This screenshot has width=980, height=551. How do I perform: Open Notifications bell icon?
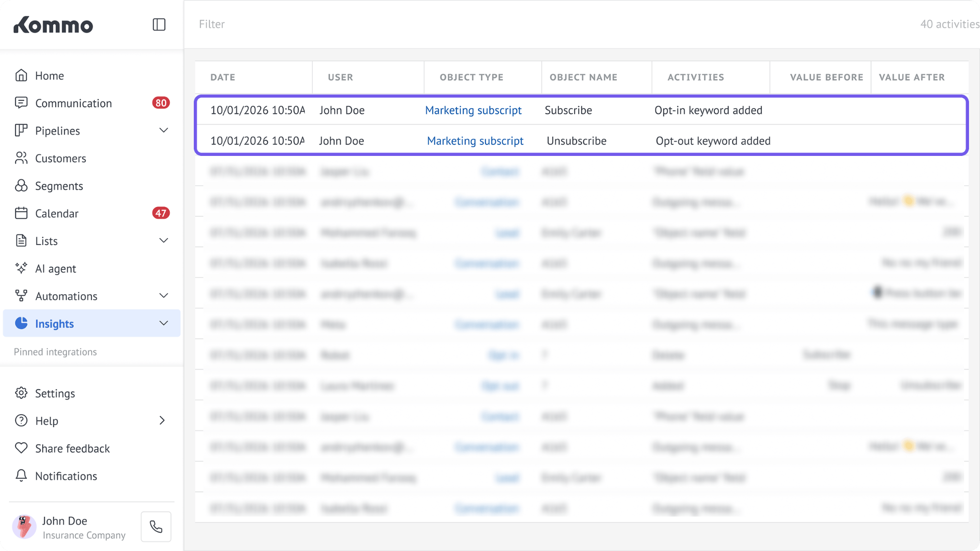pyautogui.click(x=21, y=476)
